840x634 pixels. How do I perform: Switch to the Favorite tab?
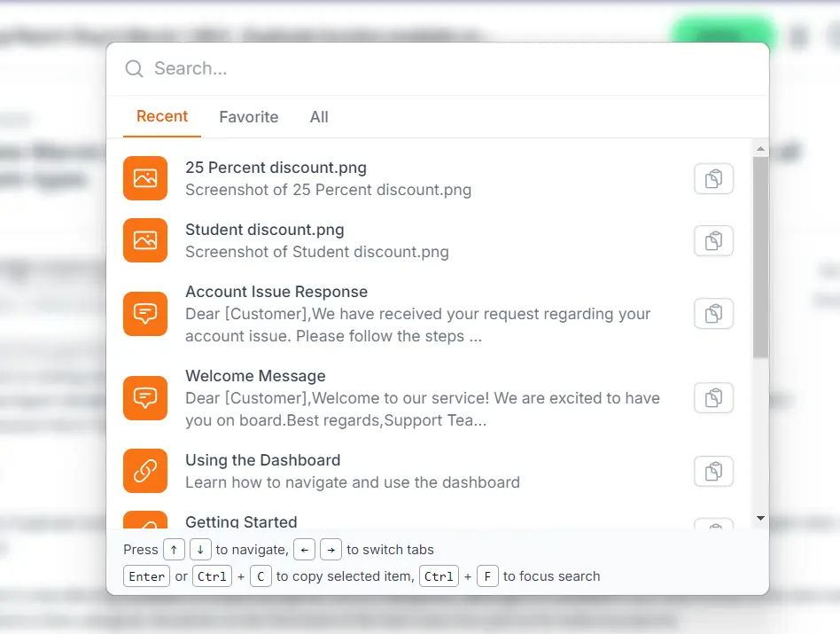click(x=249, y=116)
